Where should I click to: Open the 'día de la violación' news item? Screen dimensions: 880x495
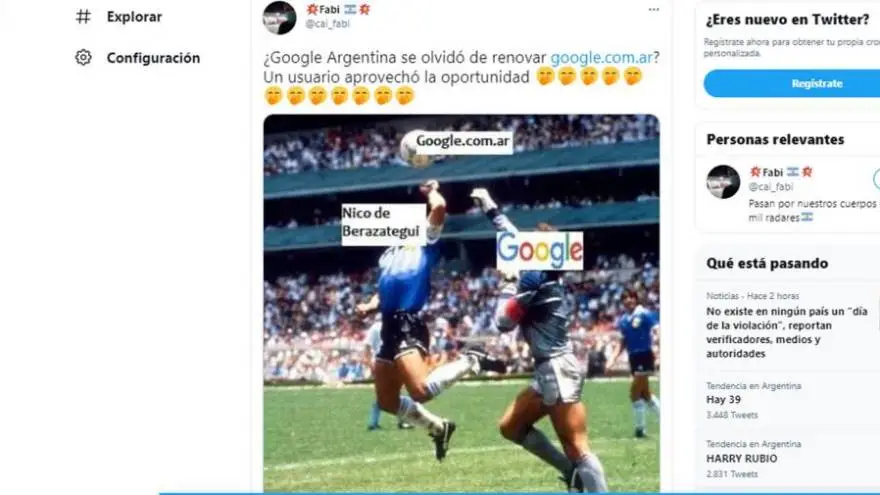coord(787,326)
